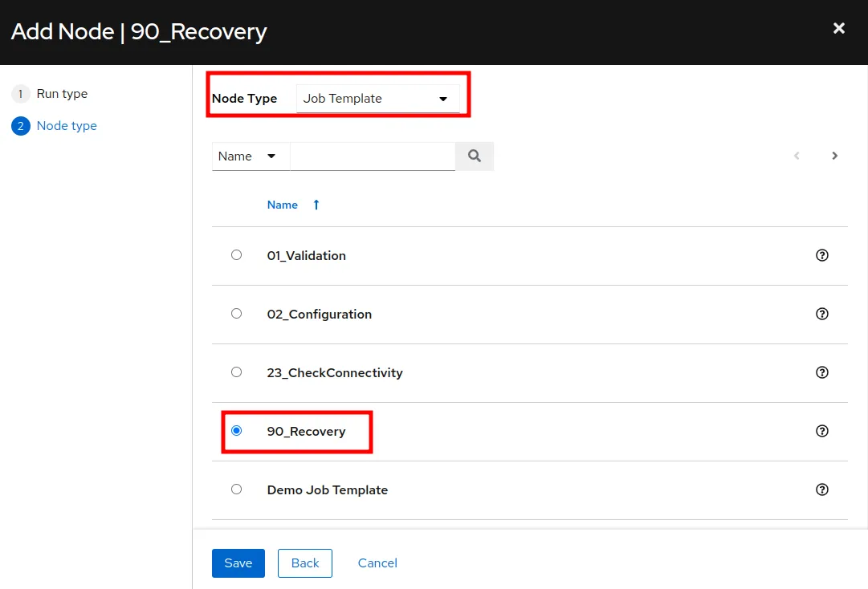Click the Cancel link
Viewport: 868px width, 589px height.
[377, 563]
